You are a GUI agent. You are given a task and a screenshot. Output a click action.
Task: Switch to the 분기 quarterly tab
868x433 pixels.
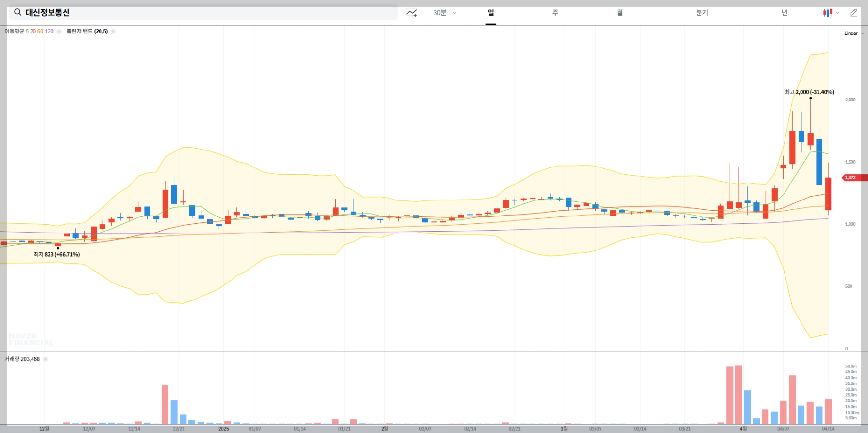coord(702,13)
